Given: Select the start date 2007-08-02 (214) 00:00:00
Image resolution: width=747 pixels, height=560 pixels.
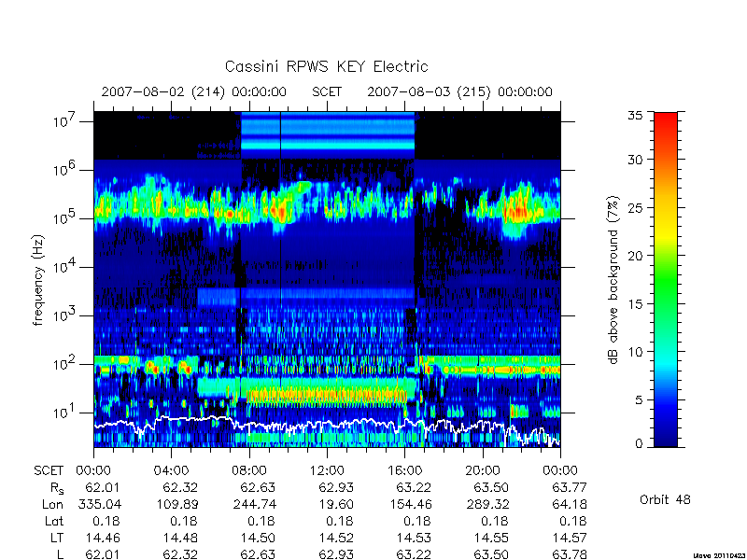Looking at the screenshot, I should tap(194, 91).
